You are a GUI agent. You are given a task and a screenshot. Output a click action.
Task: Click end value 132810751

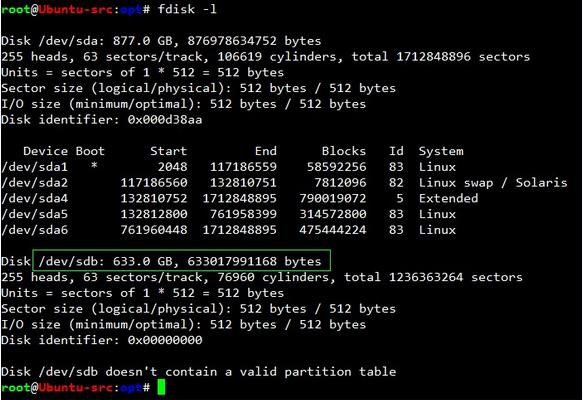(x=243, y=183)
